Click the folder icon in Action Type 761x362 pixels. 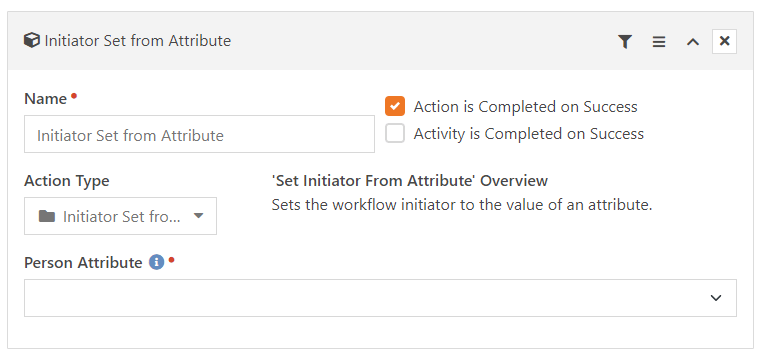click(47, 216)
